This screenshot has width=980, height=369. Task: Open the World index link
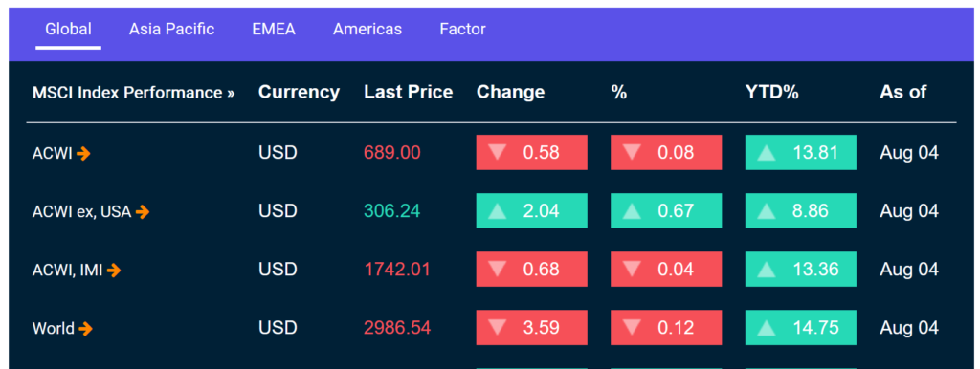[54, 329]
